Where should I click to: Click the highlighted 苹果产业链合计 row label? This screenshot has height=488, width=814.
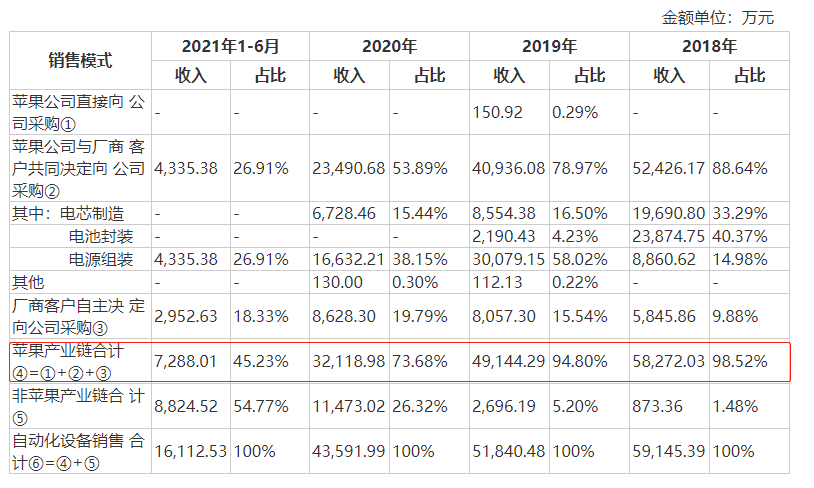tap(80, 361)
